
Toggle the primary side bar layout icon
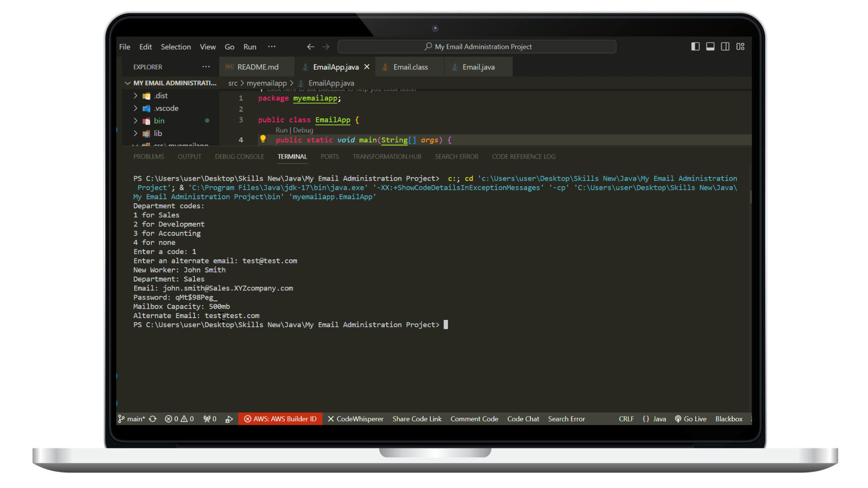695,47
